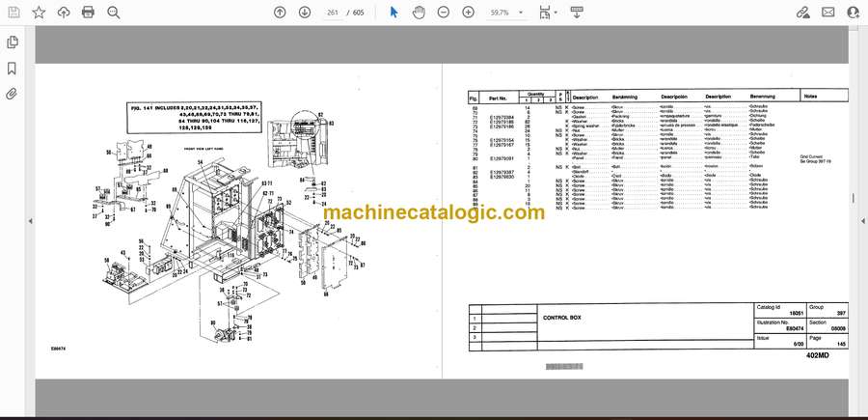Click the Part No. column header

click(x=498, y=98)
